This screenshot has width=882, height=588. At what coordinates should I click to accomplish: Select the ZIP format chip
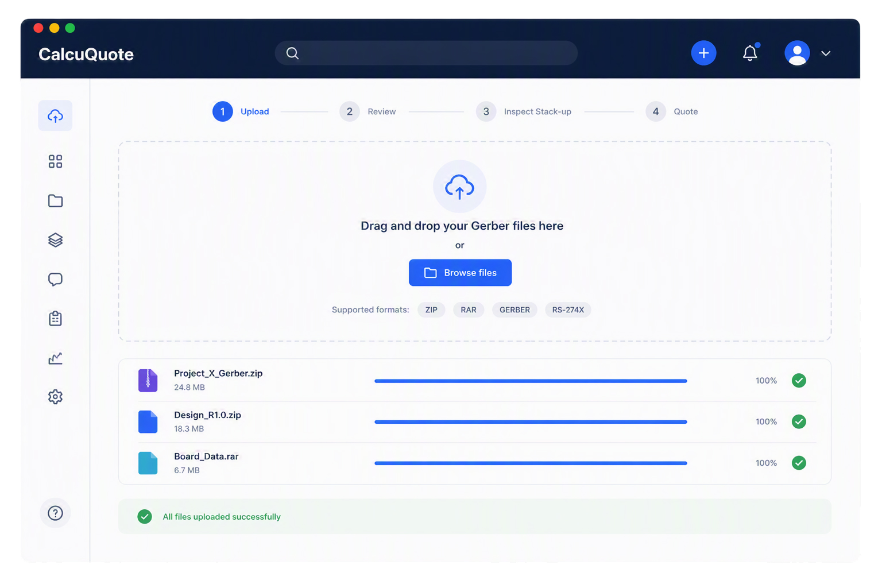point(431,310)
